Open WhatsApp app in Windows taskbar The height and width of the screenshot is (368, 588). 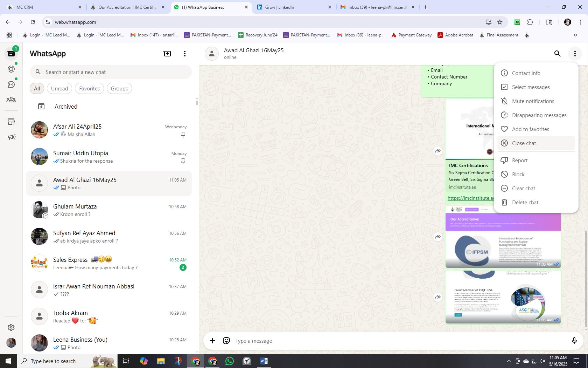tap(230, 361)
